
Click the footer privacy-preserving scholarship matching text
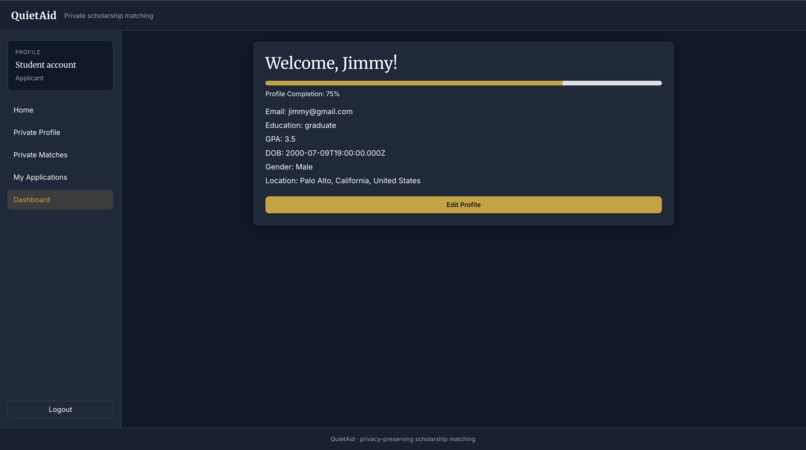[x=402, y=439]
